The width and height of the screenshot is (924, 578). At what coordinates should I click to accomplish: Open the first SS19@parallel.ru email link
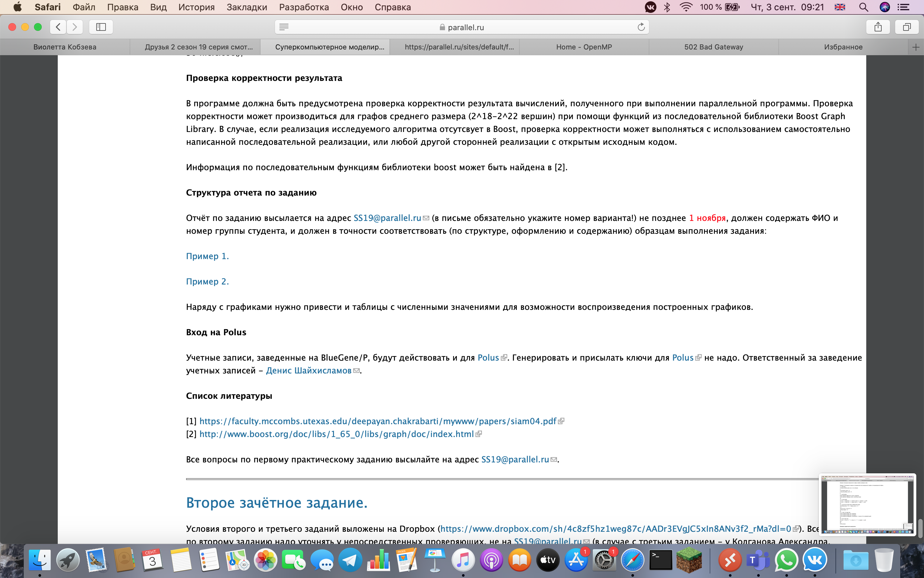pyautogui.click(x=387, y=218)
